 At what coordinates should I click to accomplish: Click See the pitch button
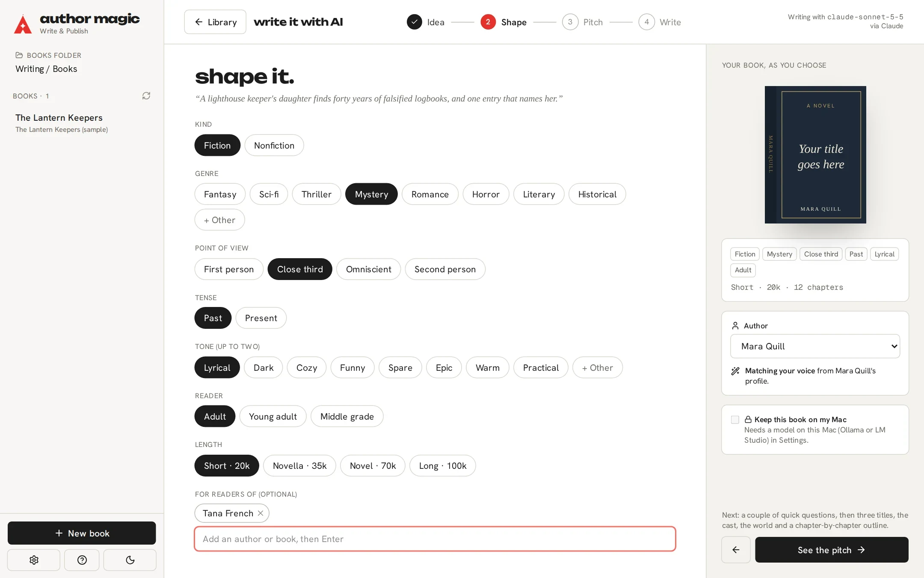pyautogui.click(x=832, y=550)
